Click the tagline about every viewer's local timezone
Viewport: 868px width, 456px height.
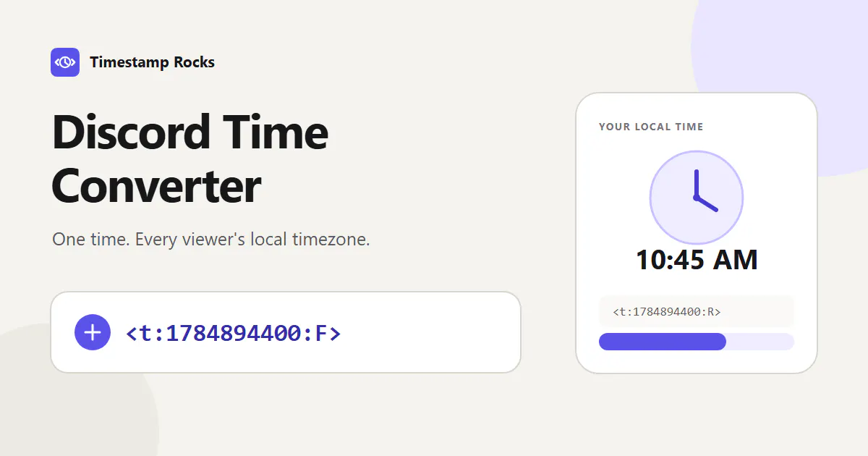(211, 240)
